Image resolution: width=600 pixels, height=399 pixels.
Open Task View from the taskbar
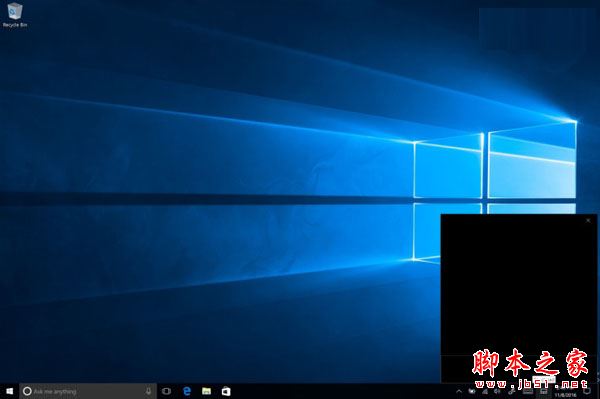tap(166, 391)
